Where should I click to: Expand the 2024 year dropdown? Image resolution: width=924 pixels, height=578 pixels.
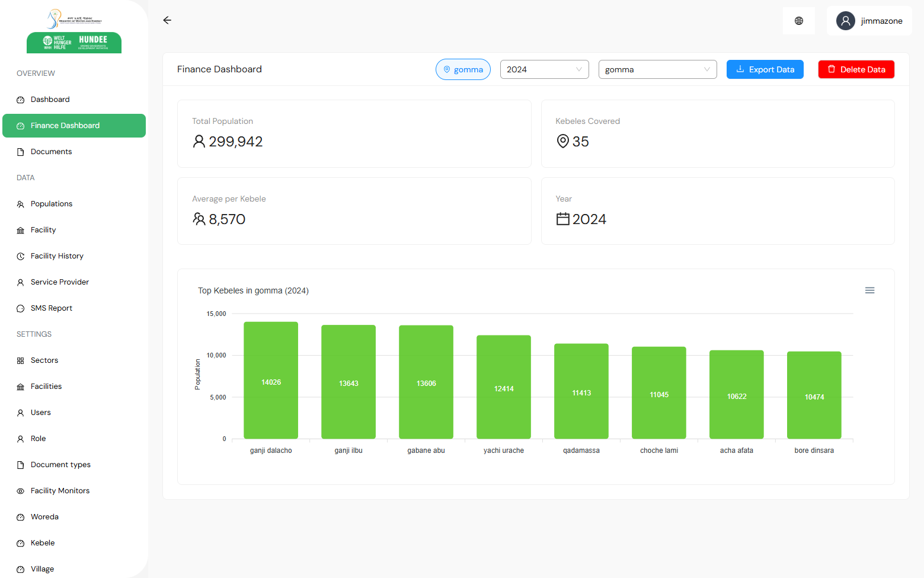click(544, 69)
